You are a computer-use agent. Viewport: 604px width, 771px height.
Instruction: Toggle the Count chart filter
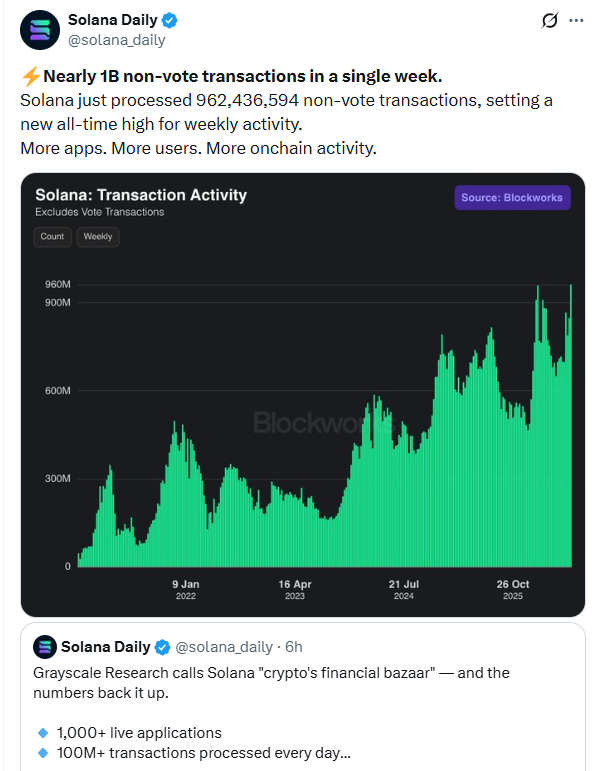click(x=52, y=237)
